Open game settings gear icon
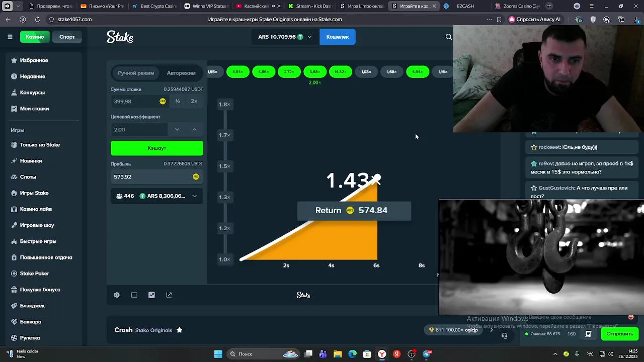Image resolution: width=644 pixels, height=362 pixels. point(117,295)
